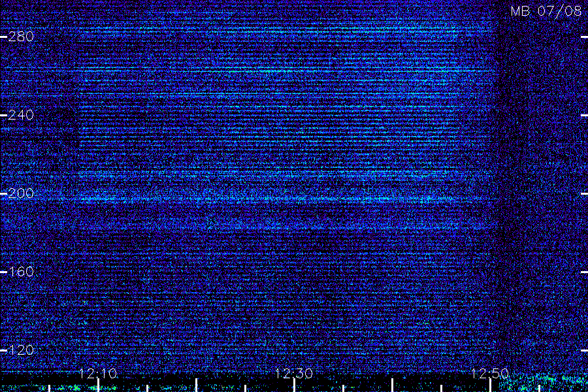Click the 200 frequency axis label
This screenshot has width=588, height=392.
pyautogui.click(x=21, y=193)
